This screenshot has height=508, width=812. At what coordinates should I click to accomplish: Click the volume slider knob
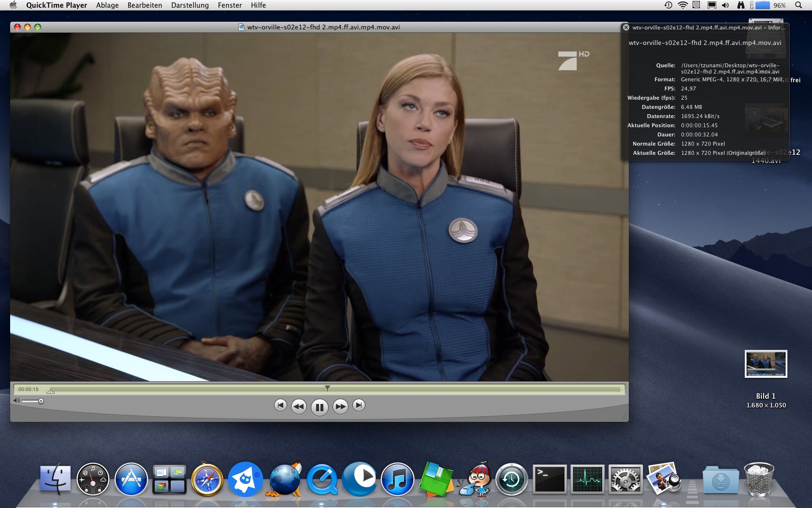(x=41, y=401)
